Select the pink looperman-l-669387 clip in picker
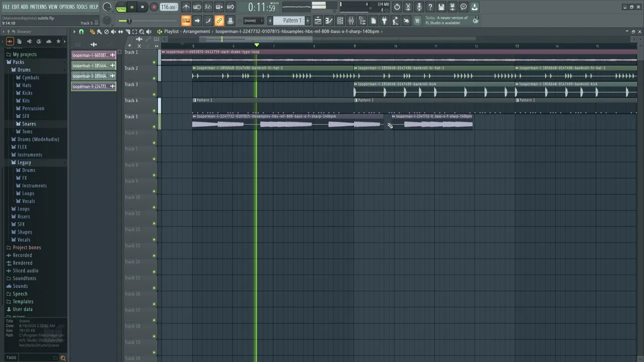644x362 pixels. [94, 55]
